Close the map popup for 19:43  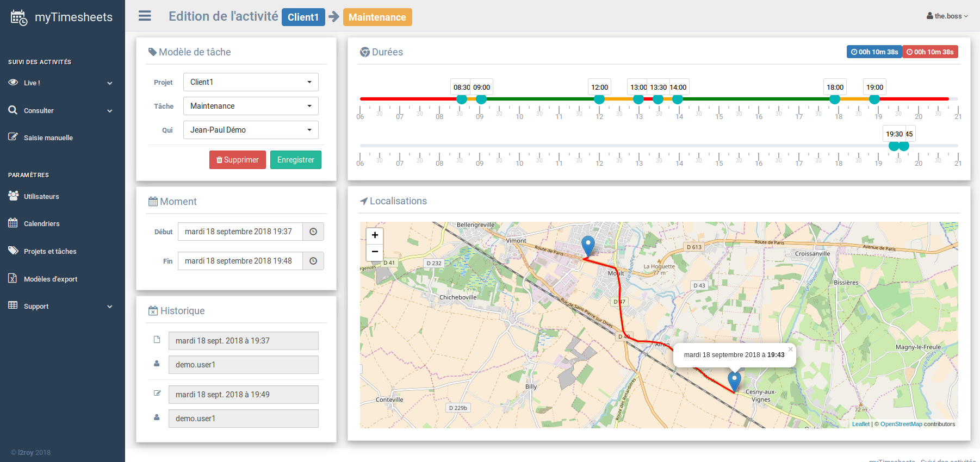tap(790, 349)
